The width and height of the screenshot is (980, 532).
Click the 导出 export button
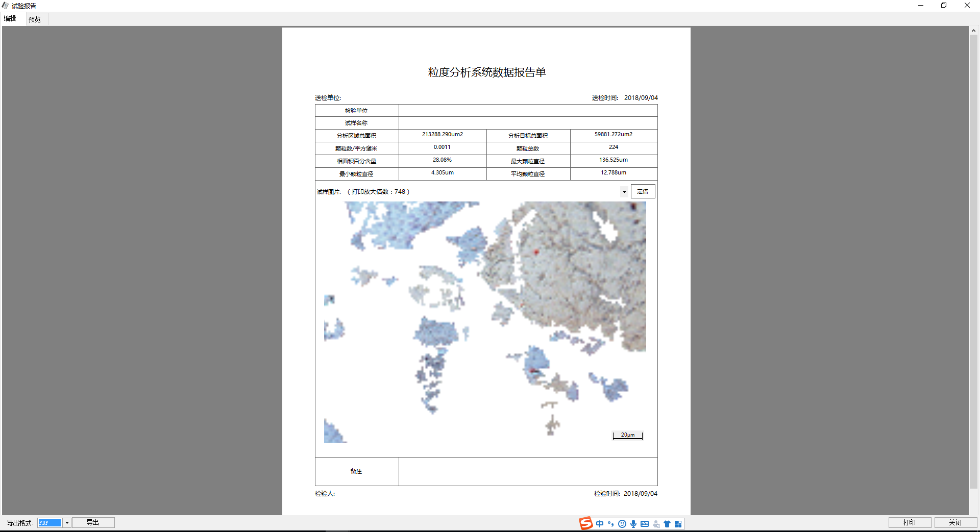pos(93,522)
